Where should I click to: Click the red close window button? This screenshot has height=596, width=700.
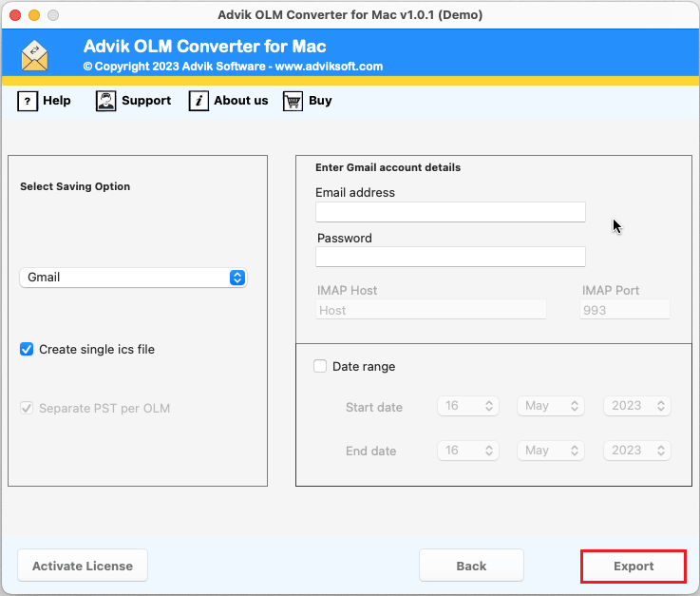click(x=15, y=15)
